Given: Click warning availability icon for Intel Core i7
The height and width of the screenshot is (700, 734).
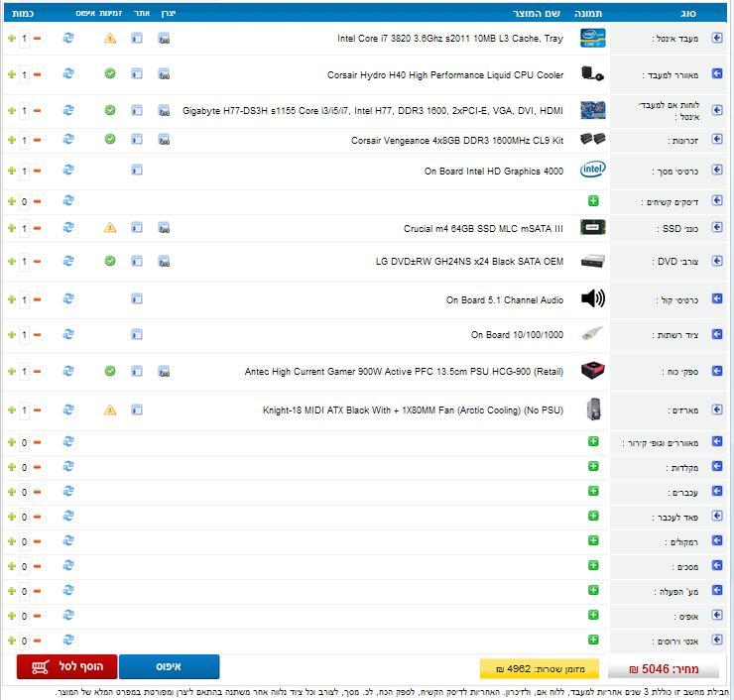Looking at the screenshot, I should coord(110,39).
